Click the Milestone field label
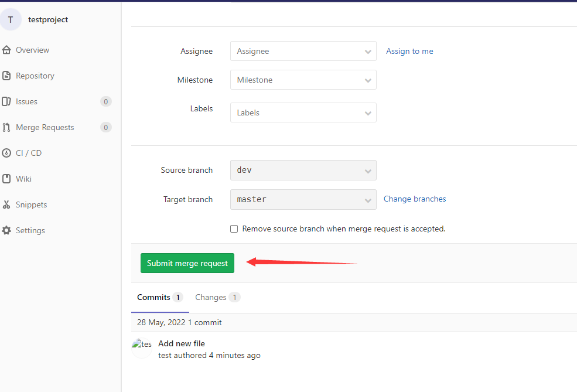This screenshot has height=392, width=577. [x=194, y=80]
